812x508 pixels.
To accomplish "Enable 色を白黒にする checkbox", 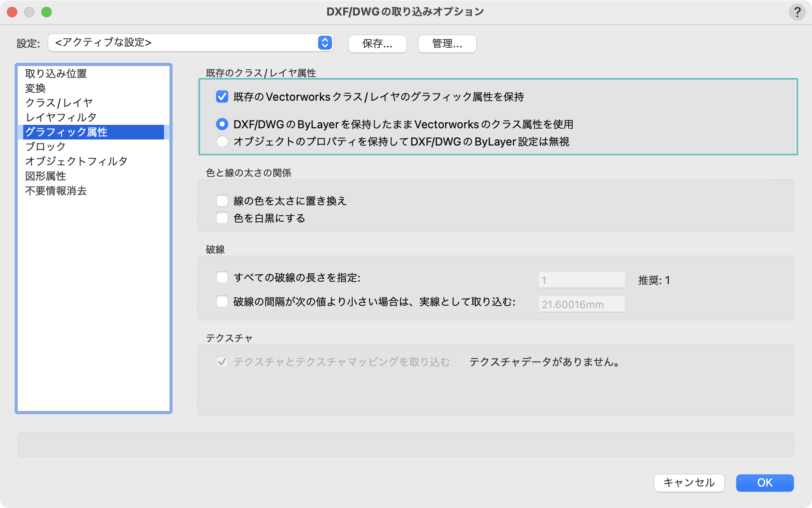I will 222,218.
